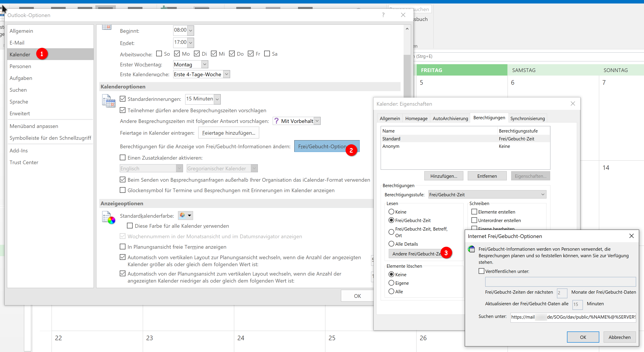Toggle Di in Arbeitswoche
Viewport: 644px width, 352px height.
click(x=197, y=53)
